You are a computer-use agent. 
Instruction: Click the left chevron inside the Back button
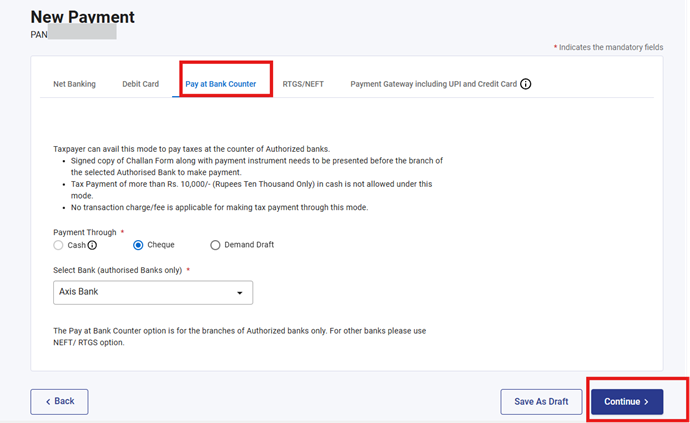point(46,401)
